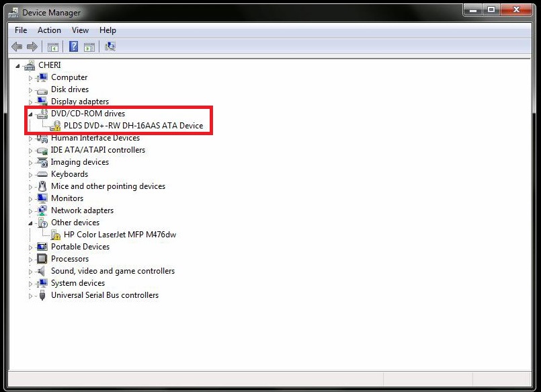
Task: Expand the Computer category
Action: [30, 78]
